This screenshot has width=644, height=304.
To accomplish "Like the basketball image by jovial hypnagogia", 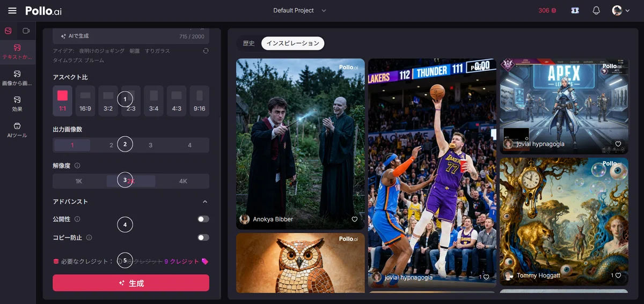I will [486, 277].
